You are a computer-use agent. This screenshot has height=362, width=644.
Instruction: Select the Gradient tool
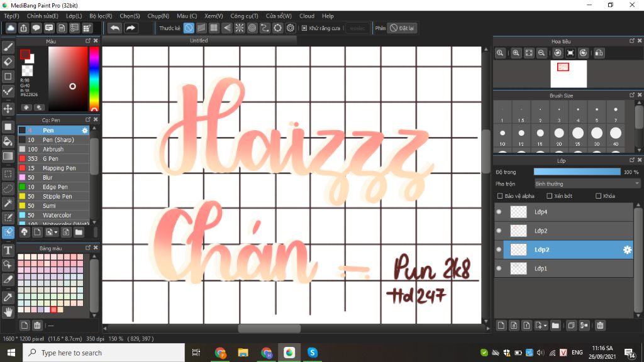[8, 156]
